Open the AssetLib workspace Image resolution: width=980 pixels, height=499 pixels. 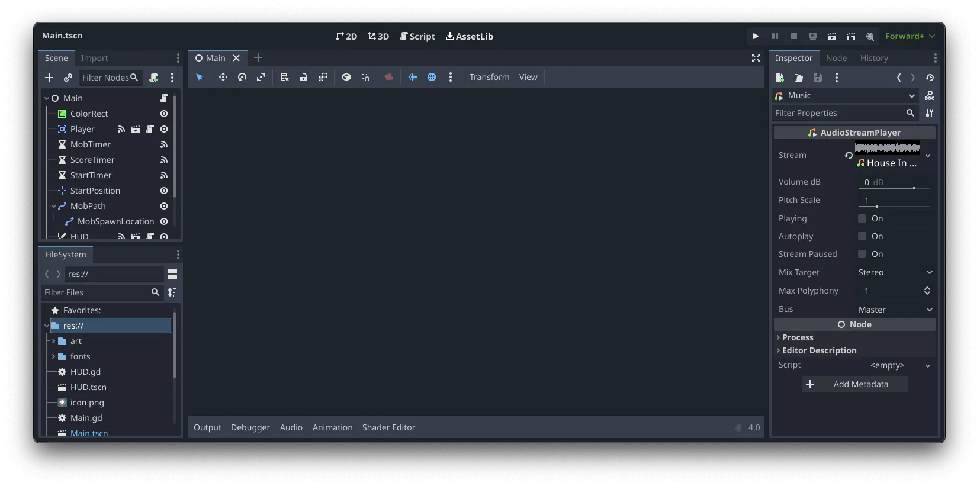(x=470, y=36)
